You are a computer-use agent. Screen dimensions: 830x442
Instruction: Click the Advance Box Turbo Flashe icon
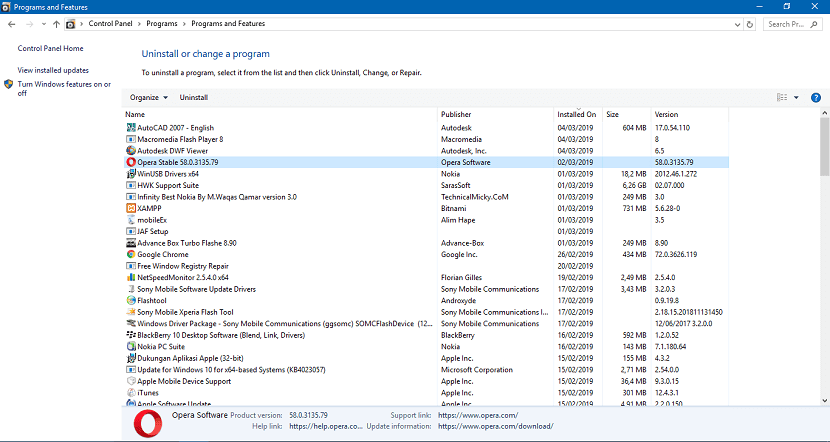tap(131, 243)
